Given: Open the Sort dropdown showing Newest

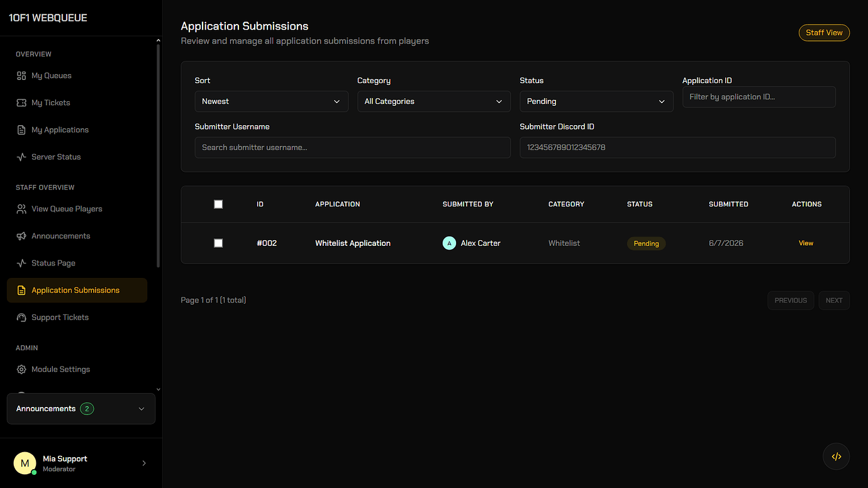Looking at the screenshot, I should (x=271, y=101).
